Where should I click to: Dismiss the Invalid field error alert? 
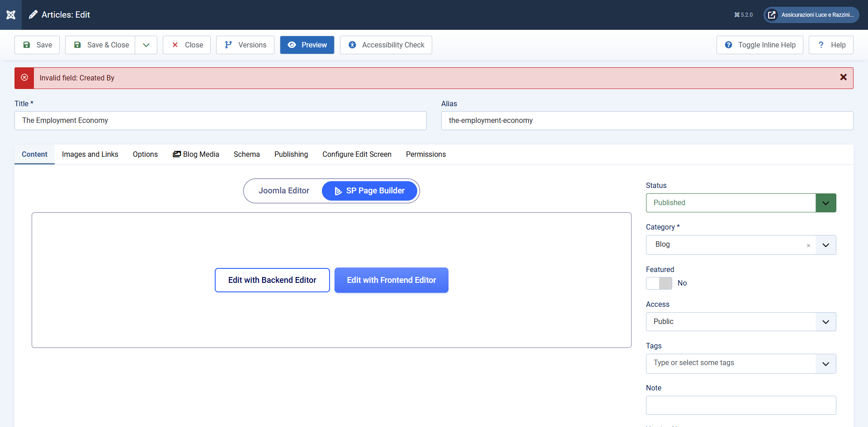pos(843,77)
